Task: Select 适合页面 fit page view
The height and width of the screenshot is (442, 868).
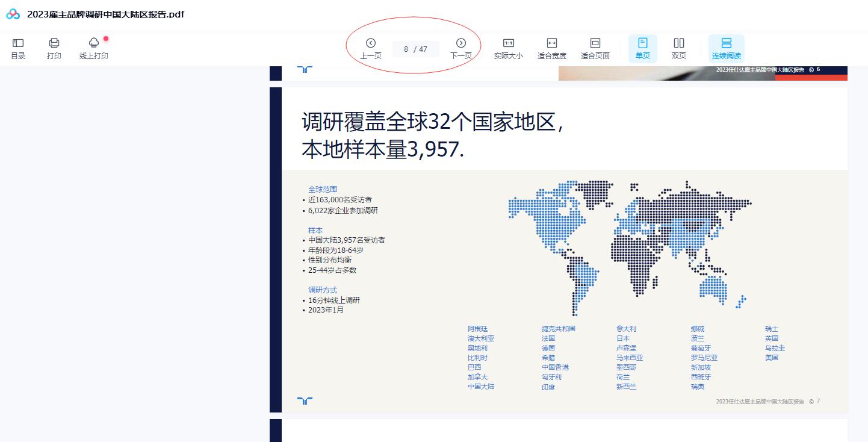Action: click(595, 48)
